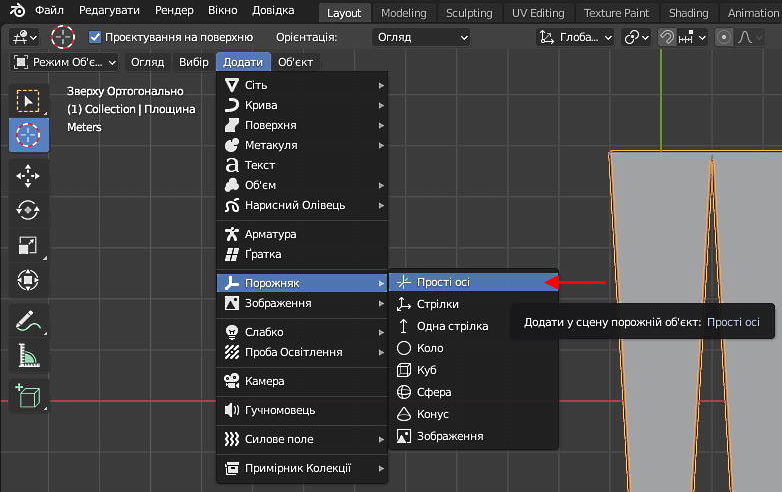The width and height of the screenshot is (782, 492).
Task: Add a Ґратка lattice object
Action: 302,254
